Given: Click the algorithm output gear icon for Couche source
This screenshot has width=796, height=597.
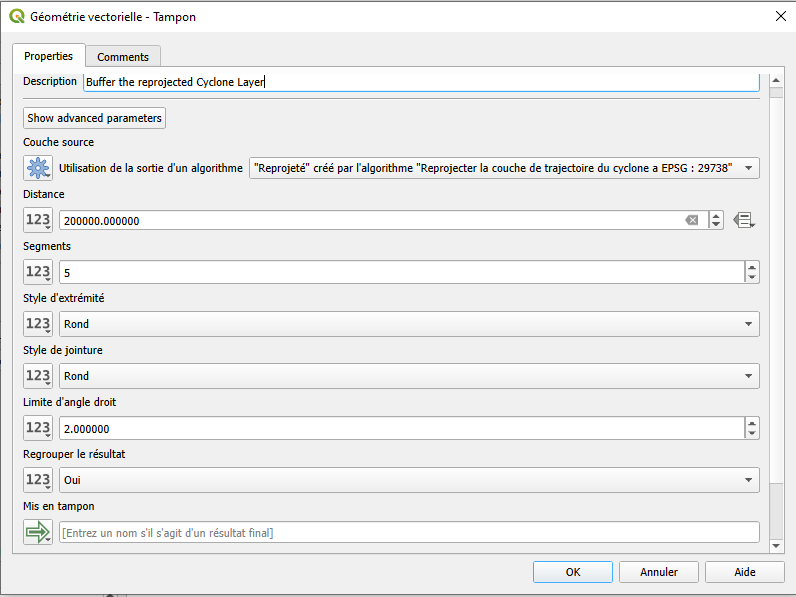Looking at the screenshot, I should [x=38, y=168].
